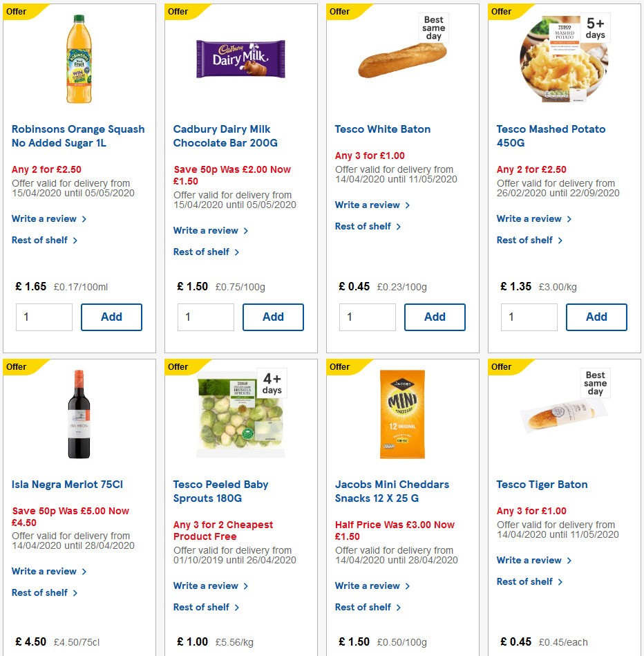Screen dimensions: 644x656
Task: Click the Cadbury Dairy Milk chocolate bar image
Action: click(x=240, y=59)
